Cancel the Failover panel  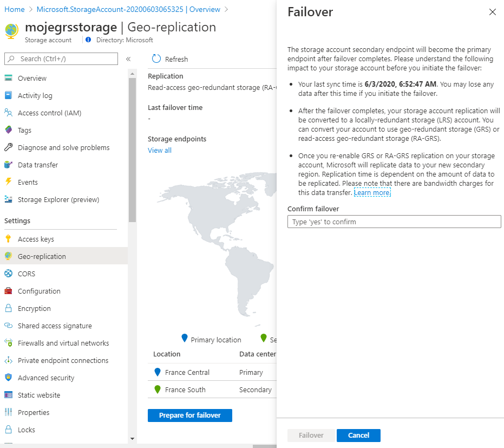(x=358, y=436)
